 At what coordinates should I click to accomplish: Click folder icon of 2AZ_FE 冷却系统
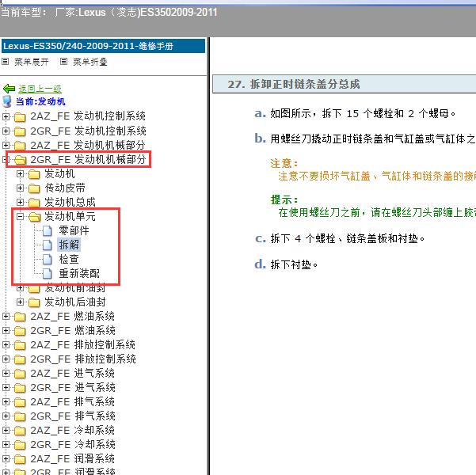point(20,431)
